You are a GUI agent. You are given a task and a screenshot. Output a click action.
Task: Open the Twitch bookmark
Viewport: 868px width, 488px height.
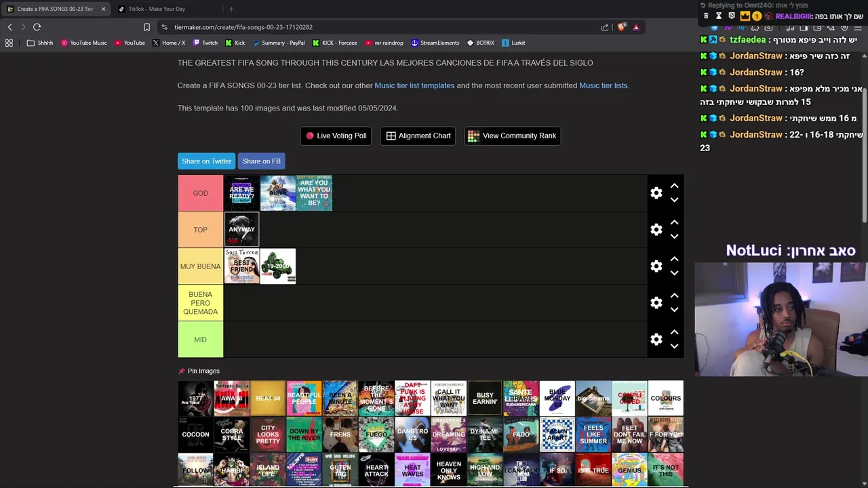205,43
